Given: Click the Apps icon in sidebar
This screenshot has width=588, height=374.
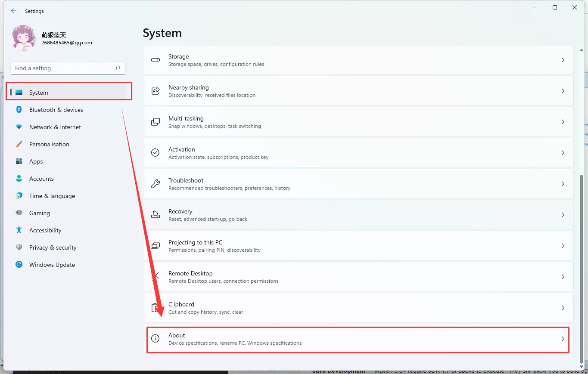Looking at the screenshot, I should pos(19,161).
